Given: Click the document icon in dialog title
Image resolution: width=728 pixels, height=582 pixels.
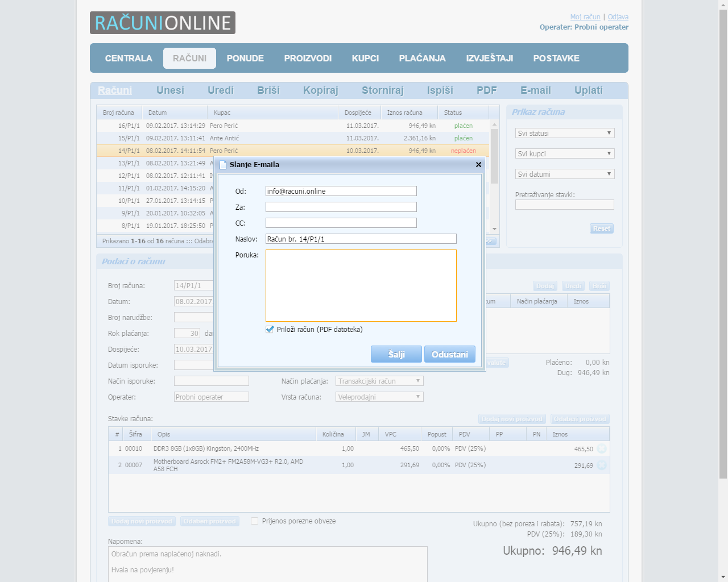Looking at the screenshot, I should coord(223,165).
